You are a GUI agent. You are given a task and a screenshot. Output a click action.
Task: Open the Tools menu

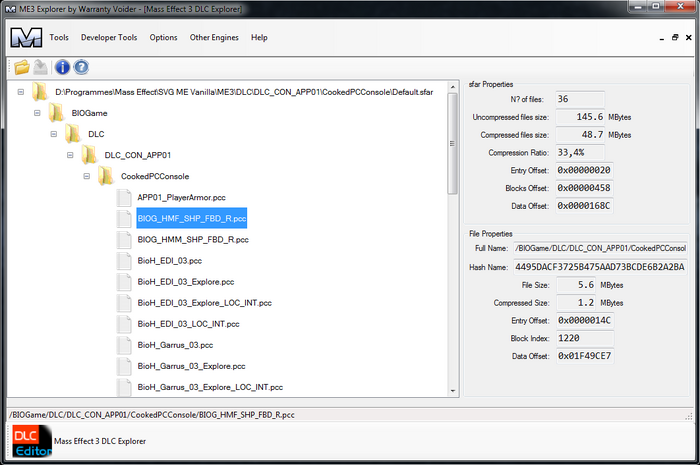59,37
